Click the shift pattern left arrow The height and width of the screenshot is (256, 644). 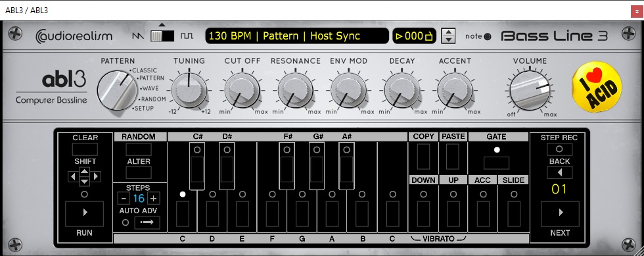[73, 176]
